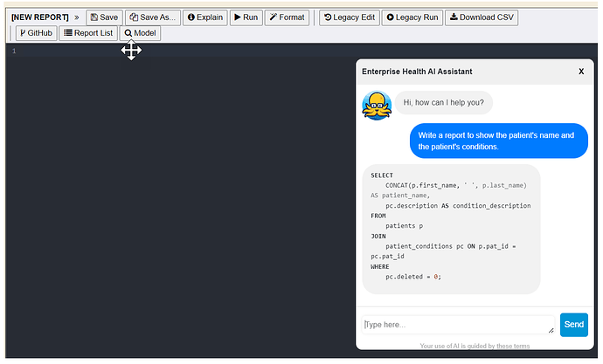Click the Save button with disk icon
The image size is (603, 364).
point(104,17)
